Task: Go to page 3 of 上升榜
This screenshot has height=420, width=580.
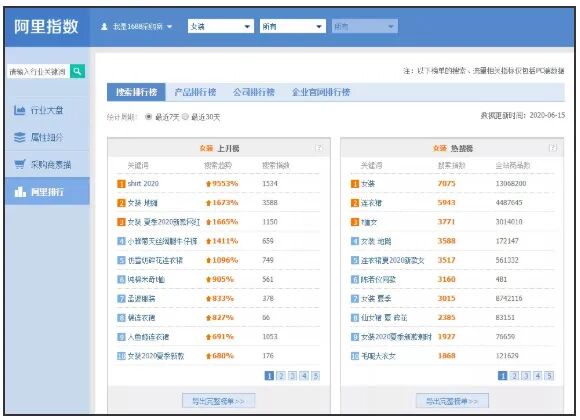Action: (293, 376)
